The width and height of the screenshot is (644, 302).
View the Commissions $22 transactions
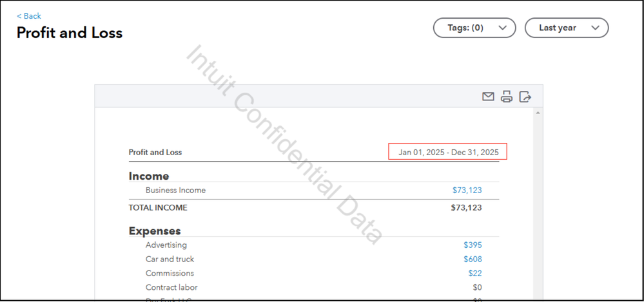(475, 274)
